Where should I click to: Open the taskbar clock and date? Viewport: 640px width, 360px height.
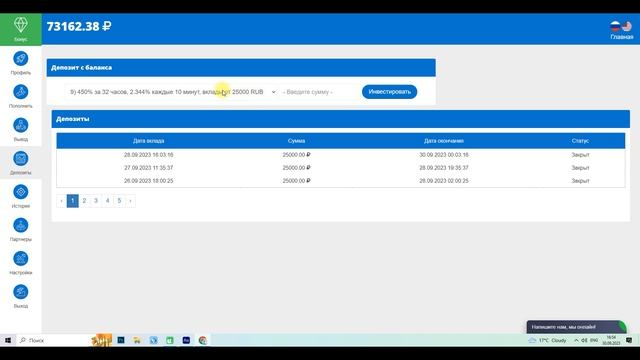[x=611, y=340]
